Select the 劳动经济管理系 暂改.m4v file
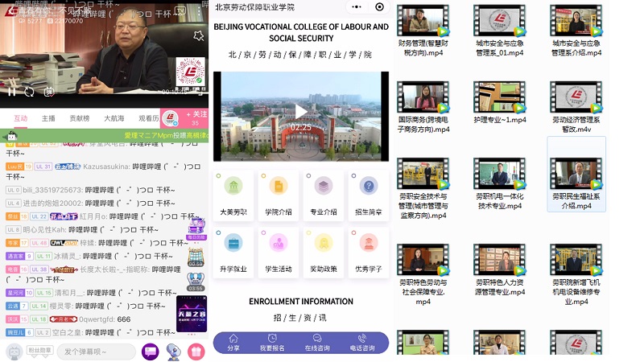 coord(576,108)
